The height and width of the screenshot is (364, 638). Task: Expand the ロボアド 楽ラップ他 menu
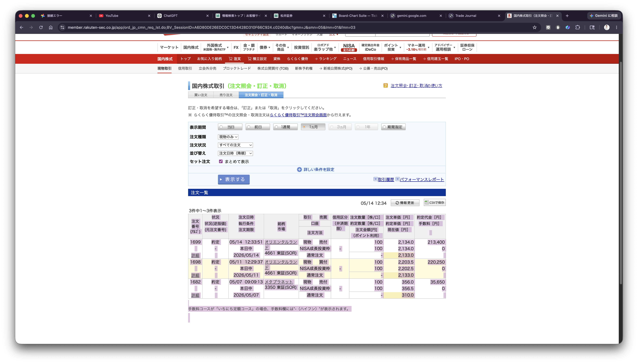click(325, 47)
